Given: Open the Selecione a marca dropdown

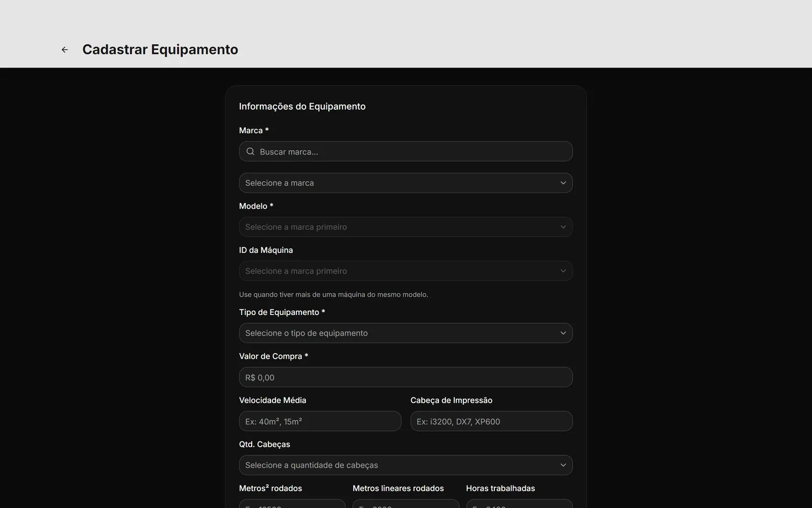Looking at the screenshot, I should click(x=405, y=183).
